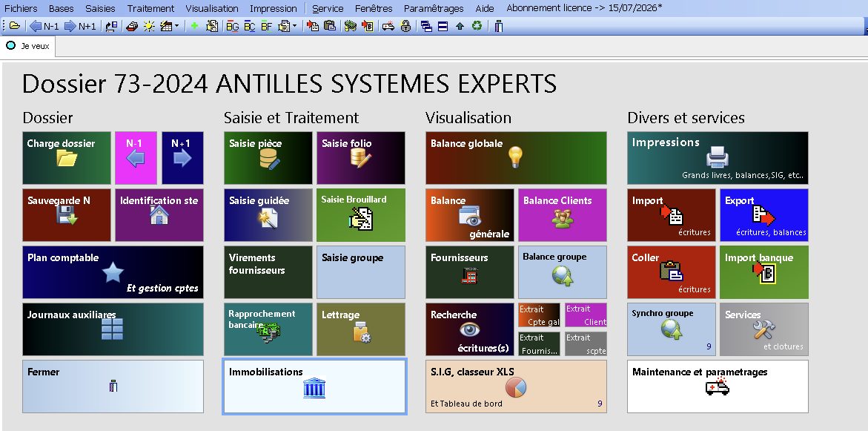Click the yellow sun icon in toolbar
This screenshot has width=868, height=431.
click(x=149, y=26)
